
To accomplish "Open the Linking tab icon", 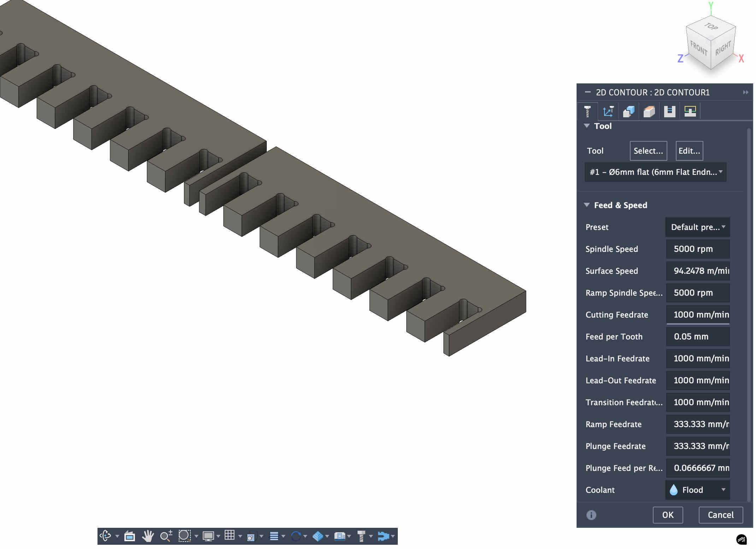I will (690, 112).
